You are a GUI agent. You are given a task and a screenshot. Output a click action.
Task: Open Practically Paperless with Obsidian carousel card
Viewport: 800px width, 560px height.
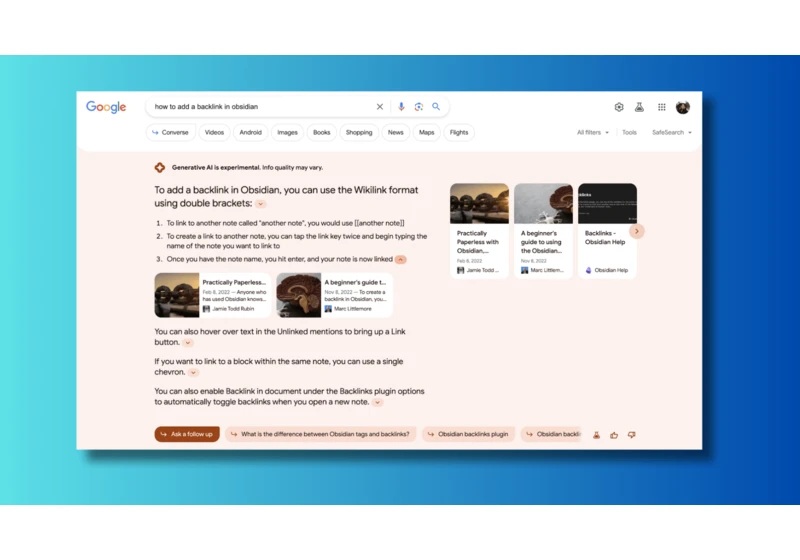479,231
